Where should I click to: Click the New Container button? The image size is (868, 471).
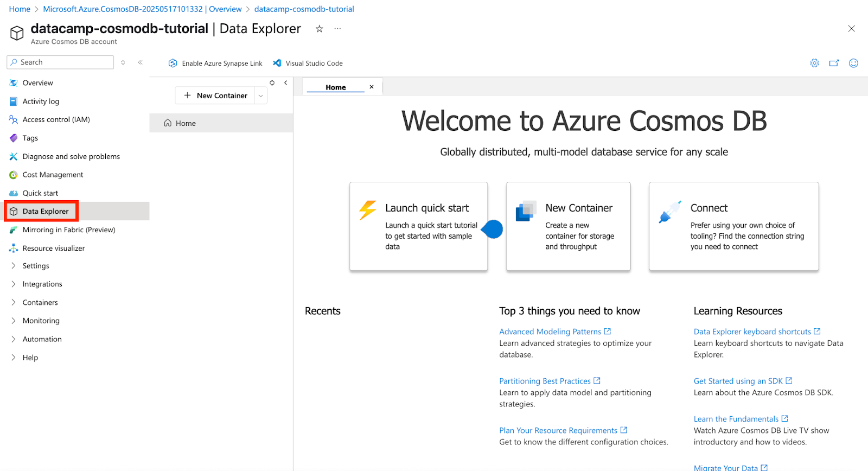[215, 96]
